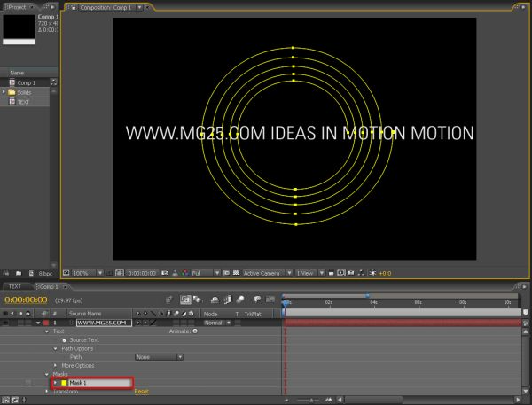Toggle the lock switch for Mask 1
The width and height of the screenshot is (532, 405).
click(x=28, y=383)
